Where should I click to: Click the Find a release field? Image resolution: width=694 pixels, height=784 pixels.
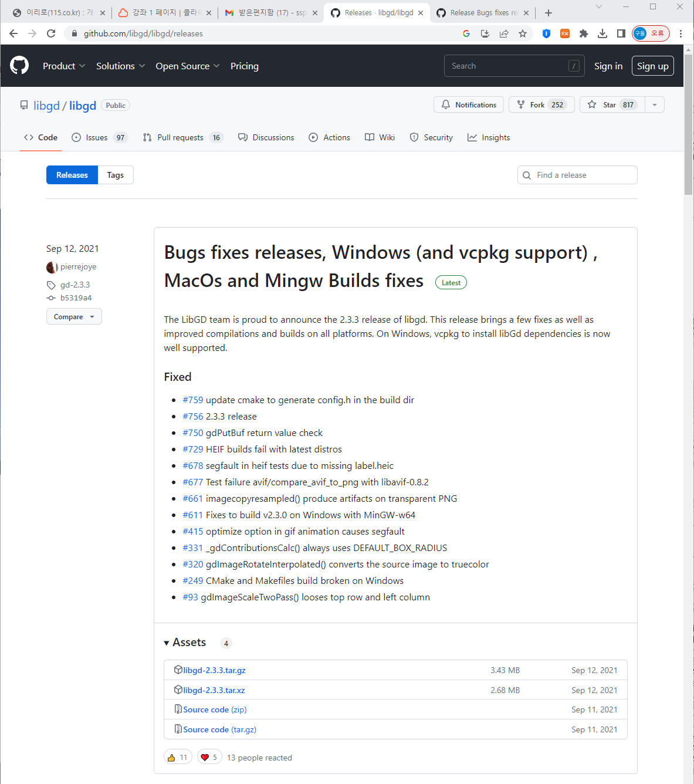pyautogui.click(x=577, y=175)
